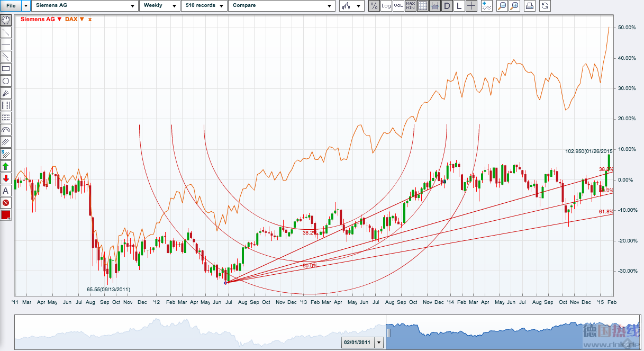Click the red delete drawings icon

[6, 203]
